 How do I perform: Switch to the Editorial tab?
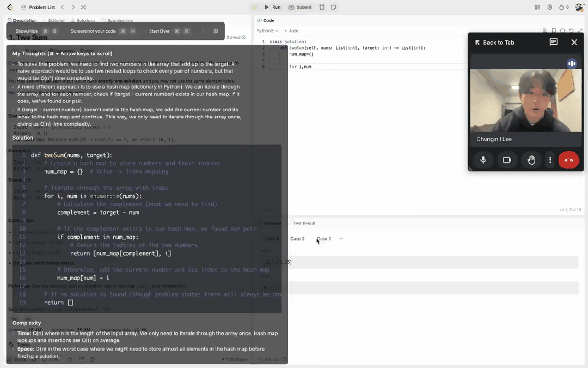[x=53, y=21]
